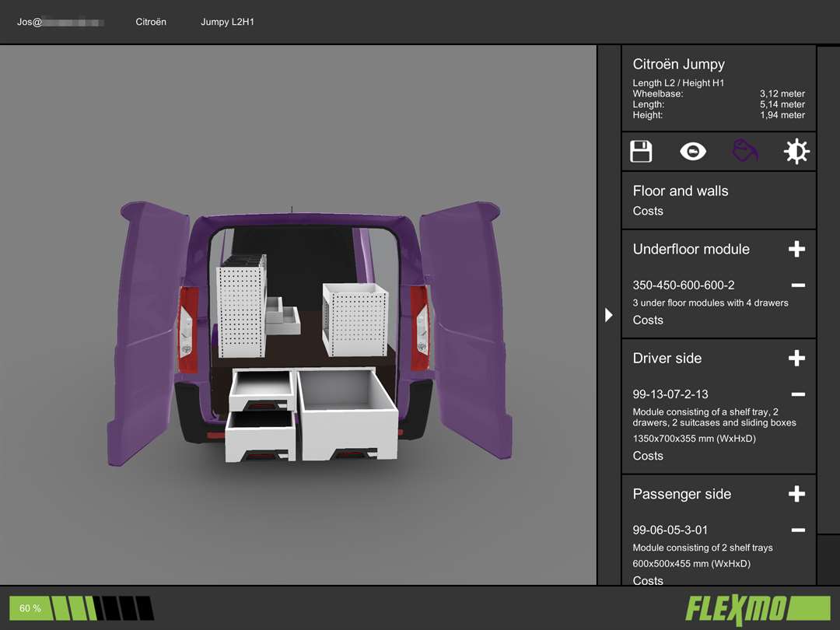Click 'Module consisting of 2 shelf trays'
This screenshot has height=630, width=840.
pyautogui.click(x=703, y=548)
